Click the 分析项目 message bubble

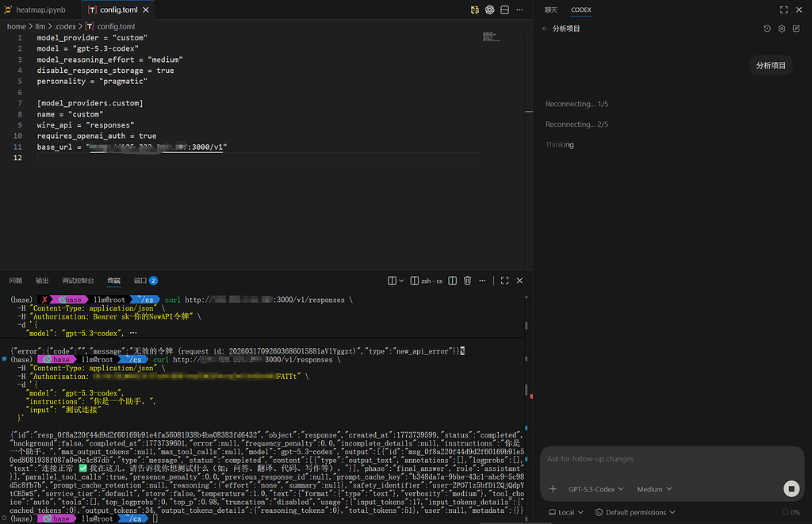pos(771,65)
